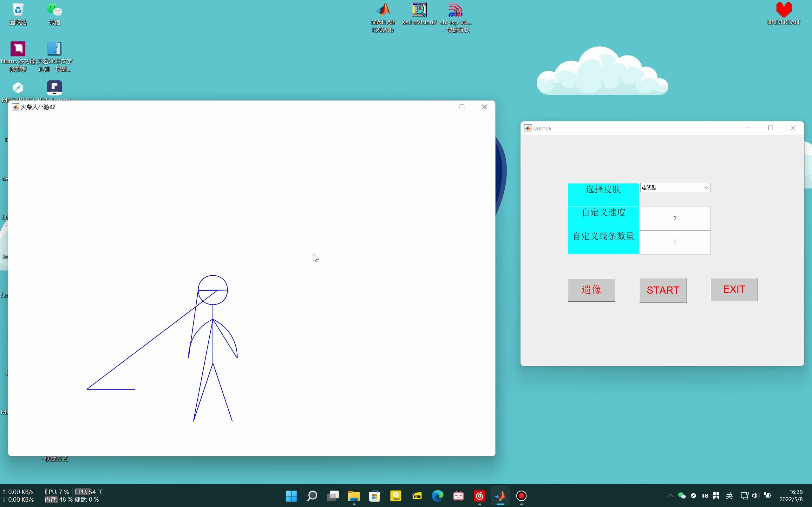The width and height of the screenshot is (812, 507).
Task: Open the stc-isp shortcut icon
Action: [455, 11]
